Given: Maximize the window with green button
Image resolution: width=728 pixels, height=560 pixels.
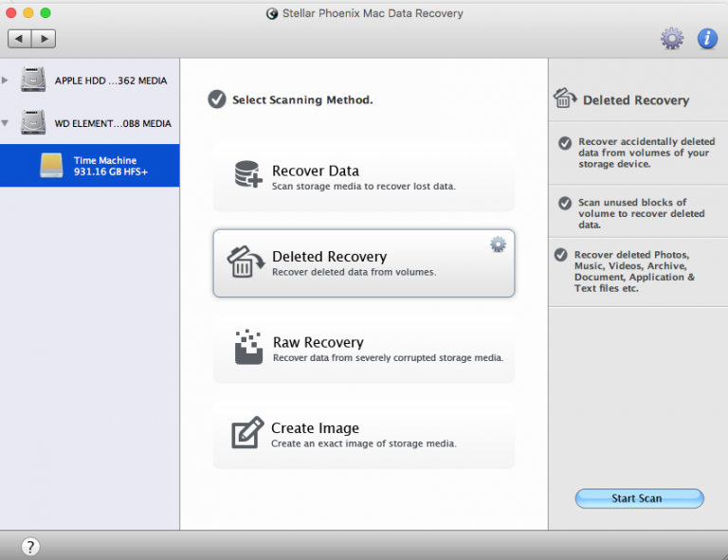Looking at the screenshot, I should click(45, 13).
